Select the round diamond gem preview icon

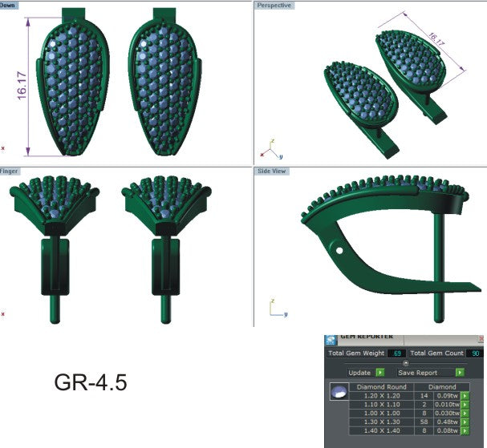tap(340, 394)
